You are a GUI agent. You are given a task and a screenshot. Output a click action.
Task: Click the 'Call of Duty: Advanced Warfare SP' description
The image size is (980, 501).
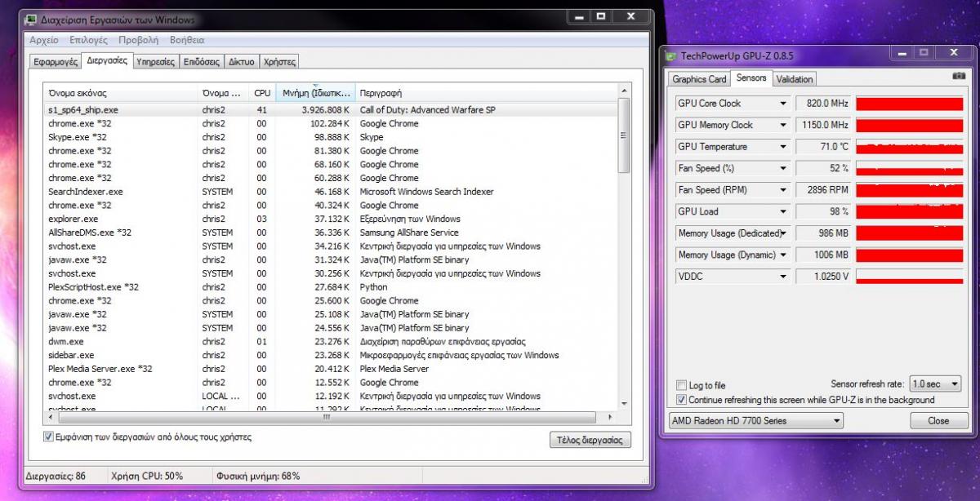[428, 109]
